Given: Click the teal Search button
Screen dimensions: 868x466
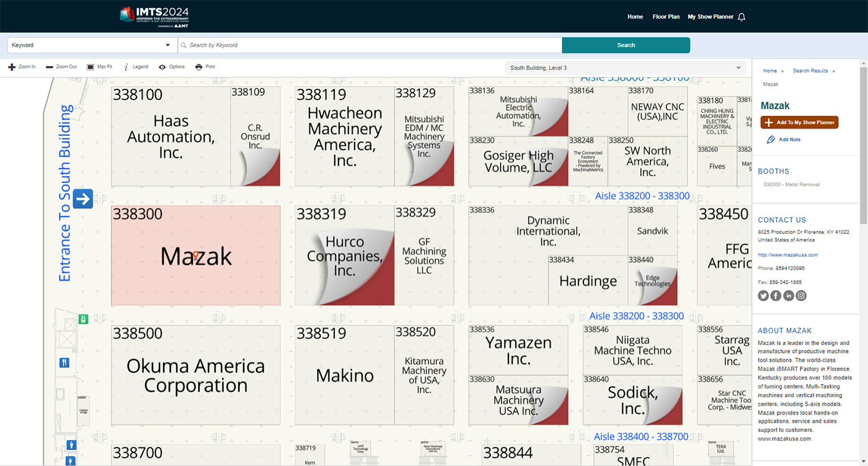Looking at the screenshot, I should 626,45.
